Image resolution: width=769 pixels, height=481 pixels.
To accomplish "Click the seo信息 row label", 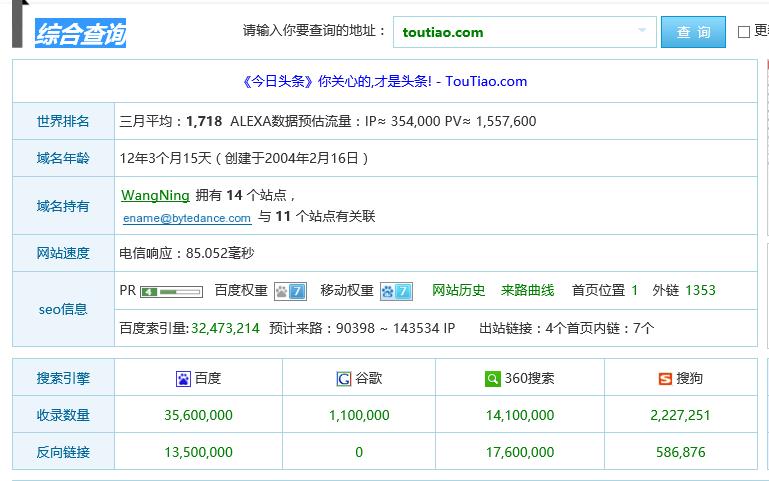I will tap(63, 309).
